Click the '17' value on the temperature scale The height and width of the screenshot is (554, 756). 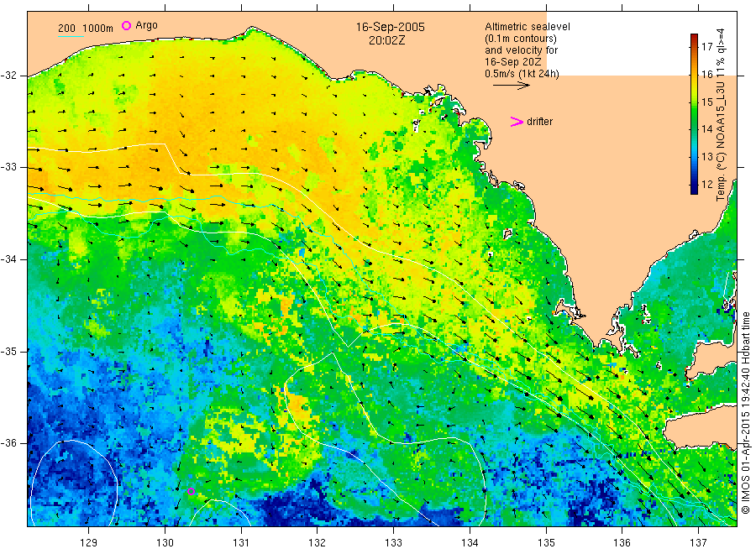point(706,47)
